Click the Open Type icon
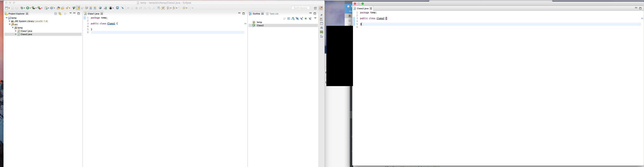This screenshot has width=644, height=167. tap(58, 8)
